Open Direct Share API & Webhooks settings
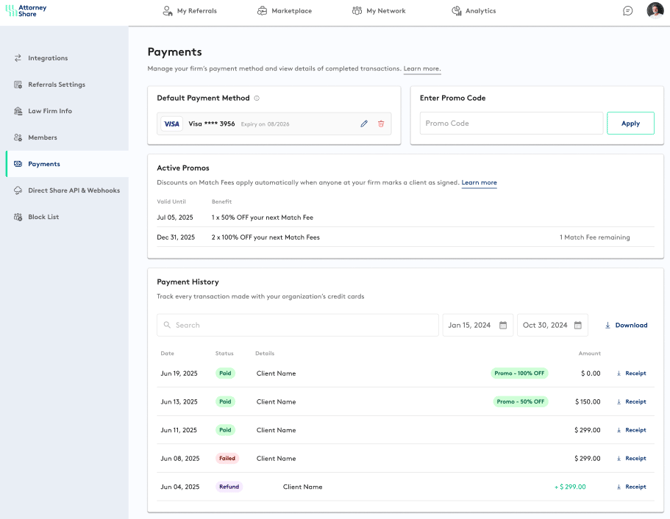Viewport: 670px width, 519px height. pos(73,190)
